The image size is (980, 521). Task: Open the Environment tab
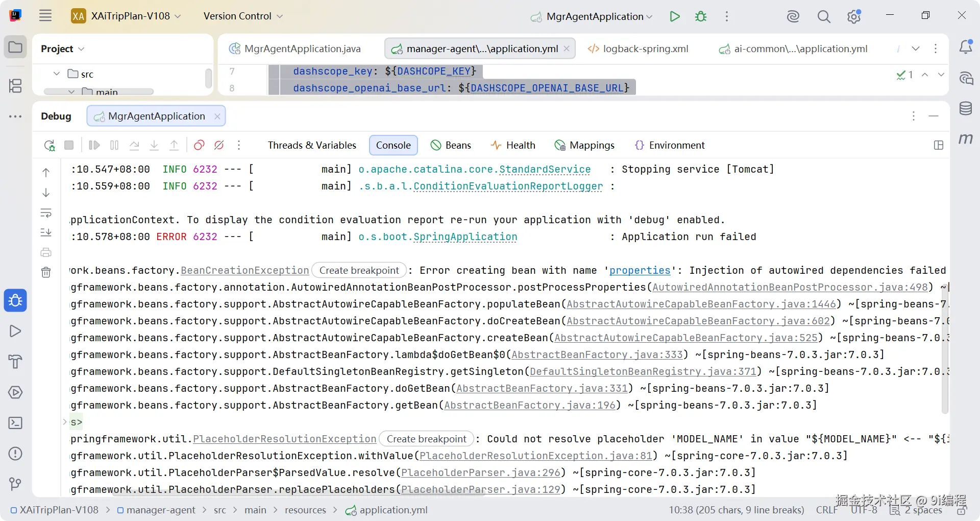click(669, 145)
